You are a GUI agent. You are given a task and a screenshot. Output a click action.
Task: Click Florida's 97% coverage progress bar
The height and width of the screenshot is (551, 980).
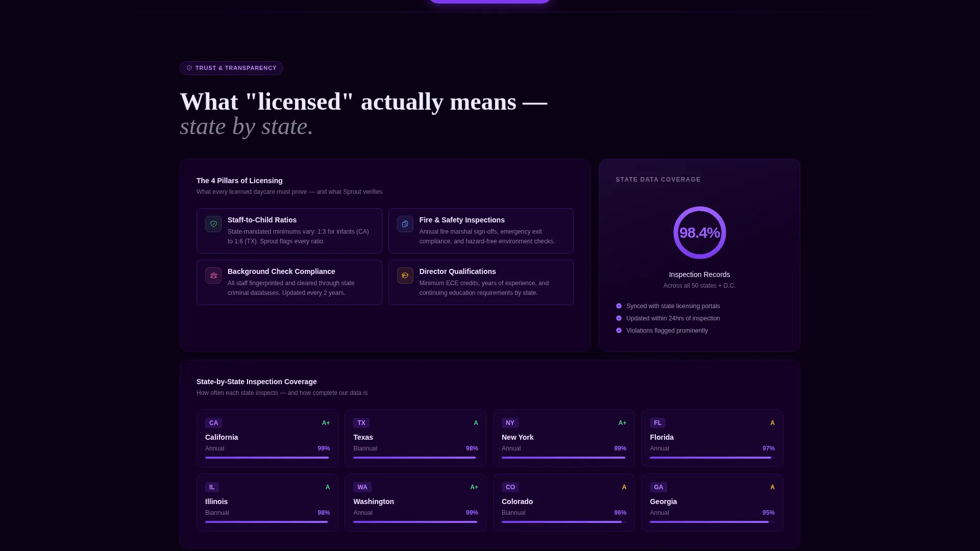(712, 458)
